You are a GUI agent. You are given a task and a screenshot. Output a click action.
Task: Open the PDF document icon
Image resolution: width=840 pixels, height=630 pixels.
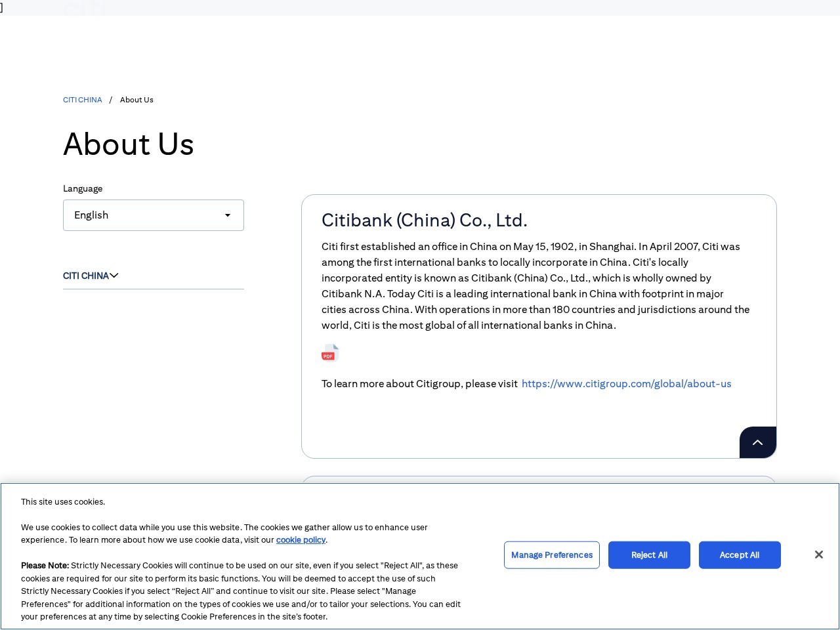pos(329,353)
